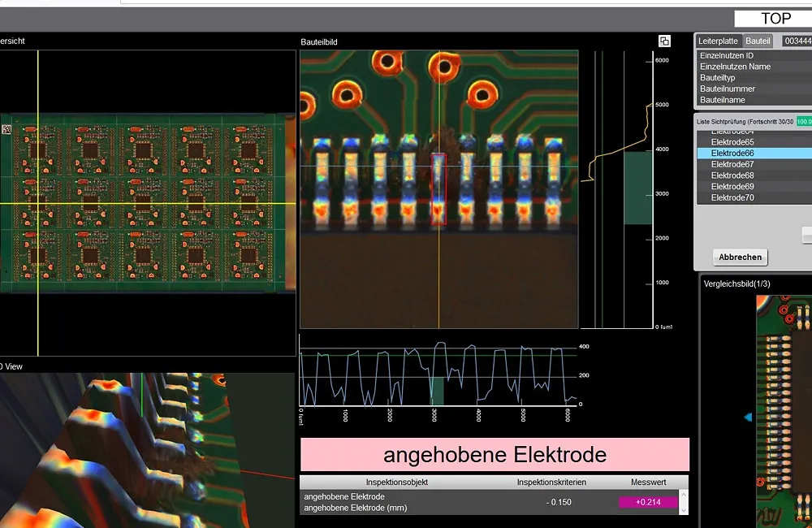Click the magenta +0.214 Messwert value

click(647, 502)
